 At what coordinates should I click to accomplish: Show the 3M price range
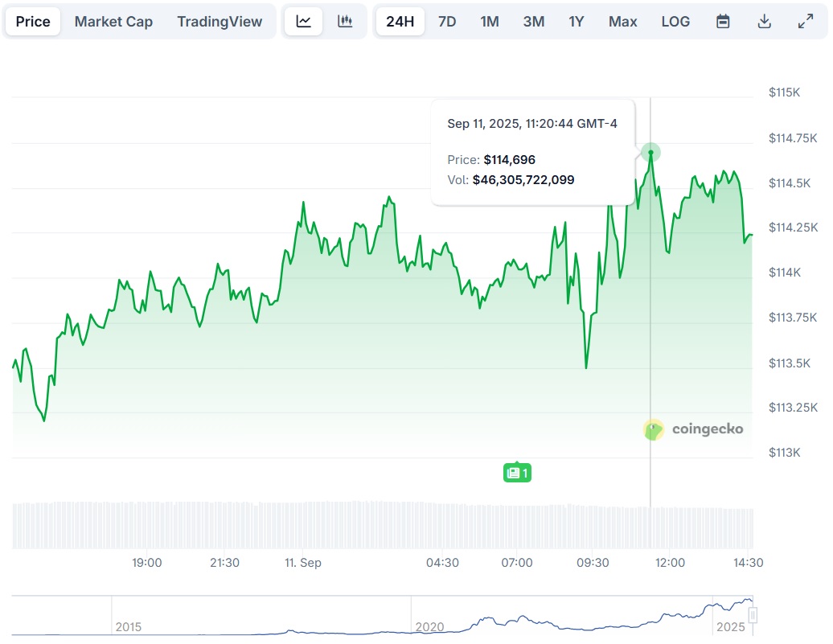[534, 22]
